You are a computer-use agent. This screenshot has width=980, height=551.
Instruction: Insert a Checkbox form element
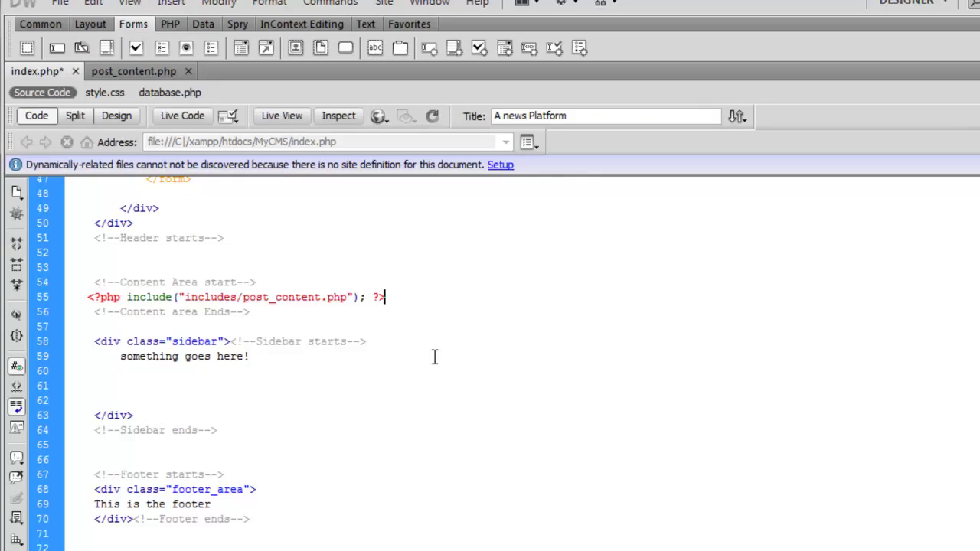click(x=136, y=48)
